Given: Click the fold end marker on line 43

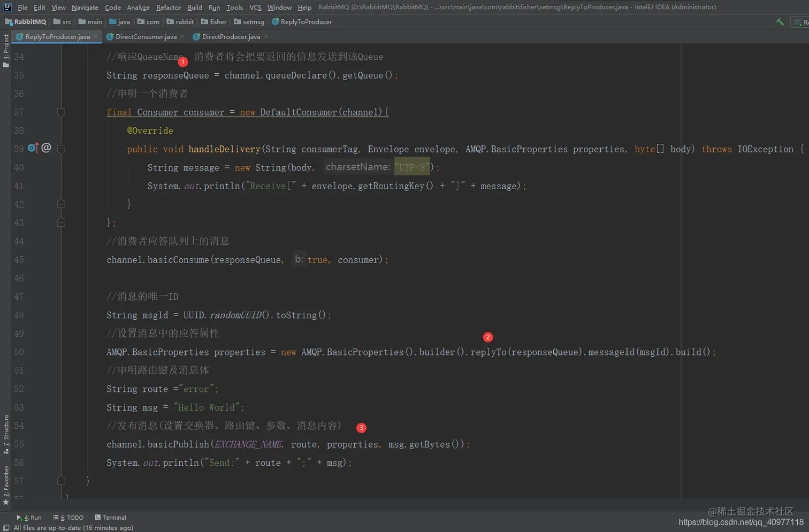Looking at the screenshot, I should (61, 222).
